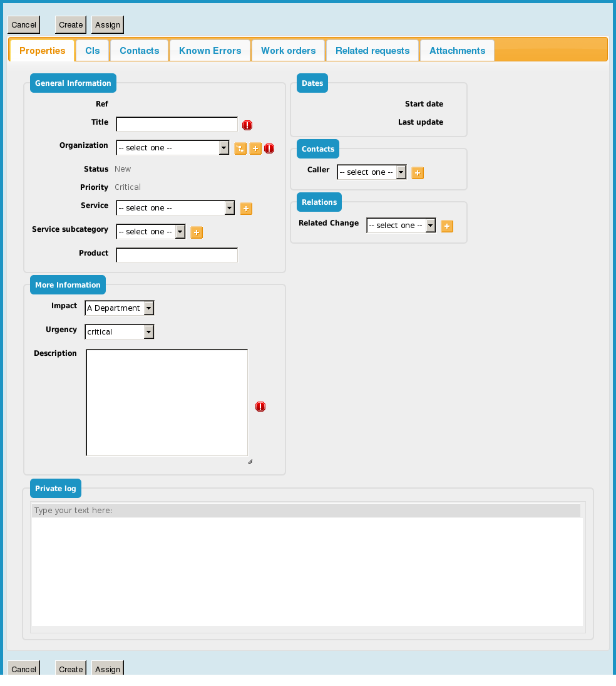Screen dimensions: 616x686
Task: Select a Caller from the dropdown
Action: (x=371, y=172)
